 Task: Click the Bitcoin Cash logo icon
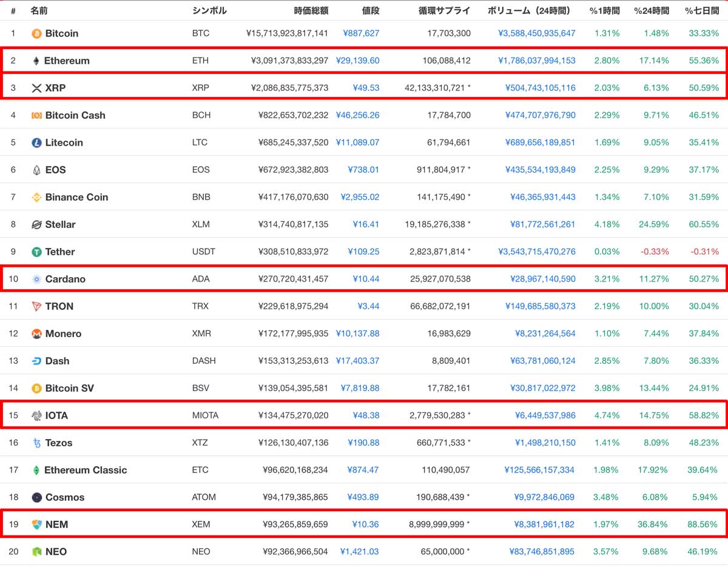(36, 115)
